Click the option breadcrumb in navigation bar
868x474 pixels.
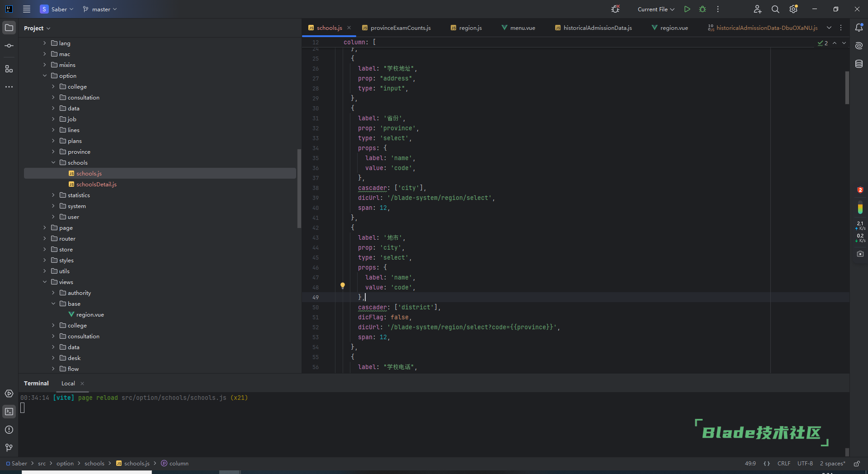pos(65,464)
